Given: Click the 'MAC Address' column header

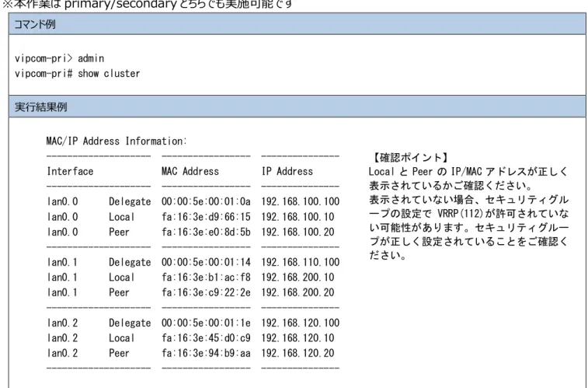Looking at the screenshot, I should pos(190,172).
